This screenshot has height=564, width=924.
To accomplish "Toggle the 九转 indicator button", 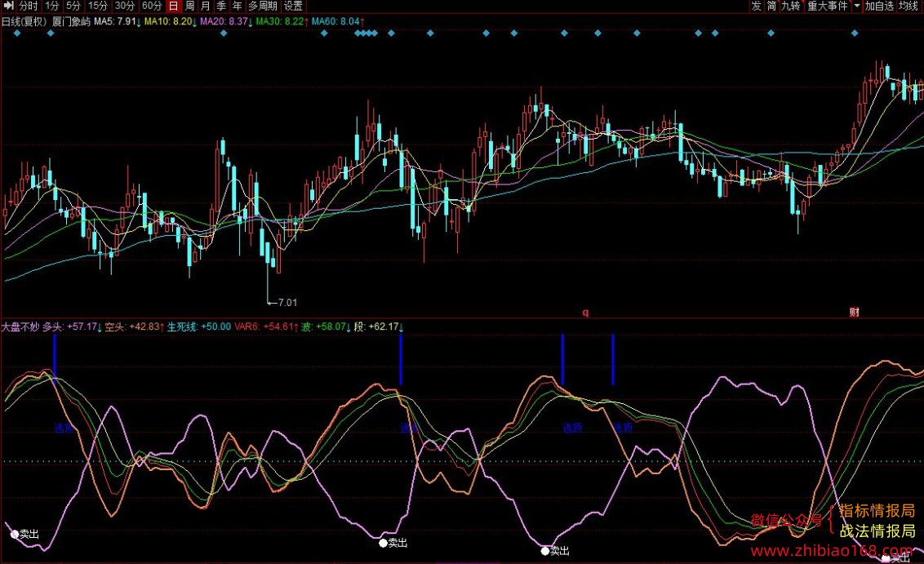I will (x=791, y=6).
